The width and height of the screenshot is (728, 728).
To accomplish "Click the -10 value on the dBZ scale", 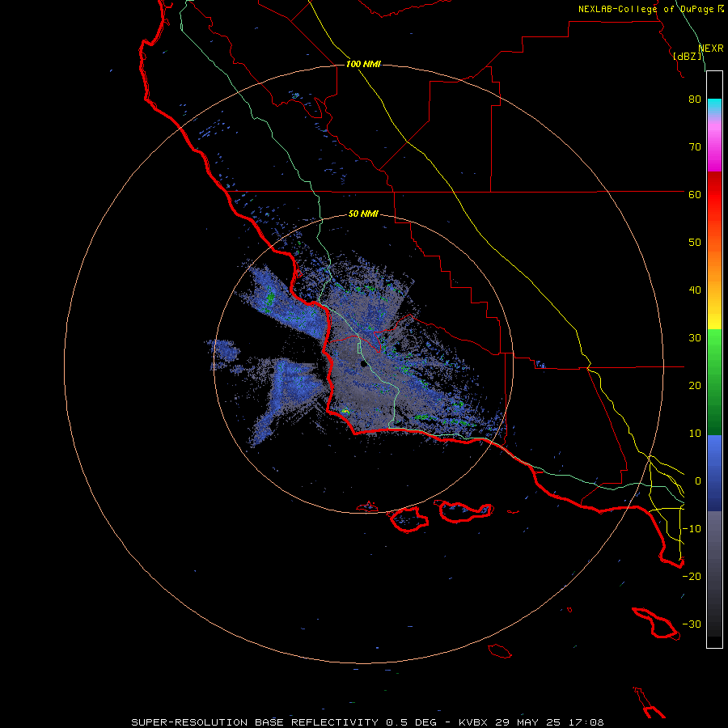I will coord(692,529).
